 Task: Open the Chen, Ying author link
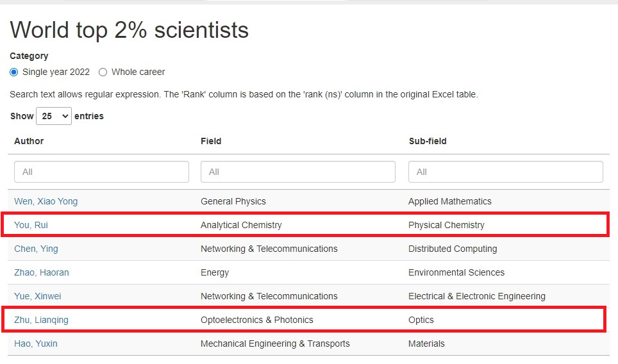(x=36, y=249)
